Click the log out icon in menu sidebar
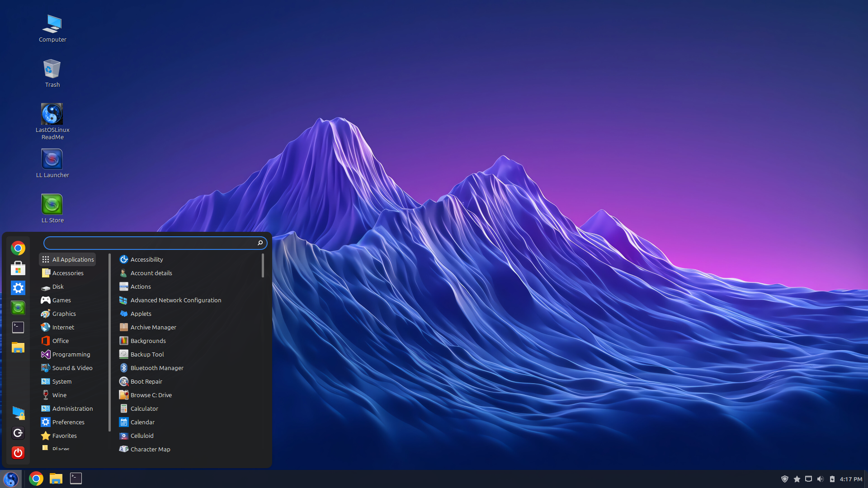The image size is (868, 488). [x=18, y=433]
